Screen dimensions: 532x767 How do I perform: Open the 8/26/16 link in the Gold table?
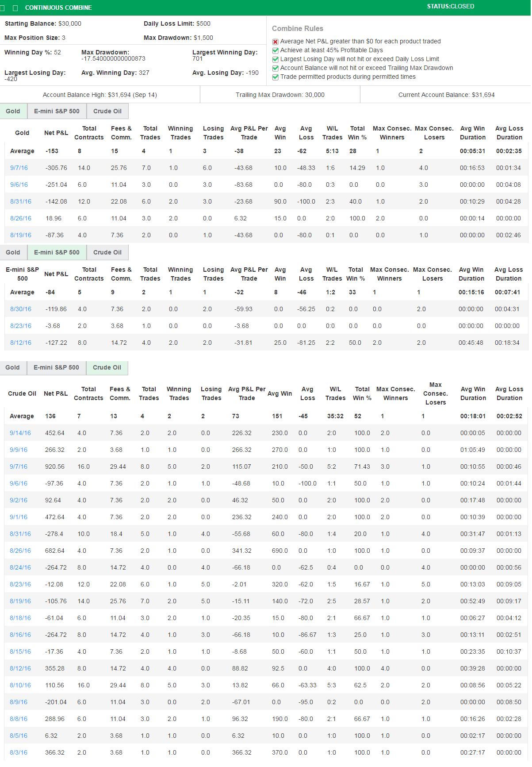click(x=21, y=218)
